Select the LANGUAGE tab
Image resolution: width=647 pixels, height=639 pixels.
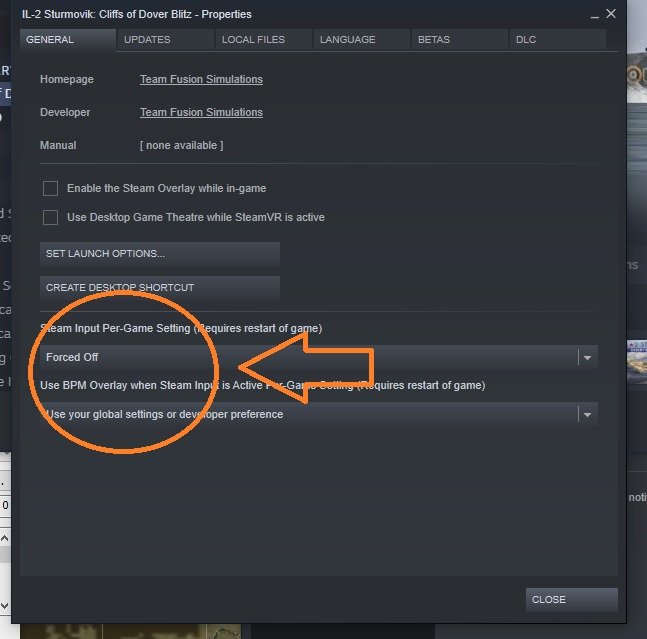361,40
